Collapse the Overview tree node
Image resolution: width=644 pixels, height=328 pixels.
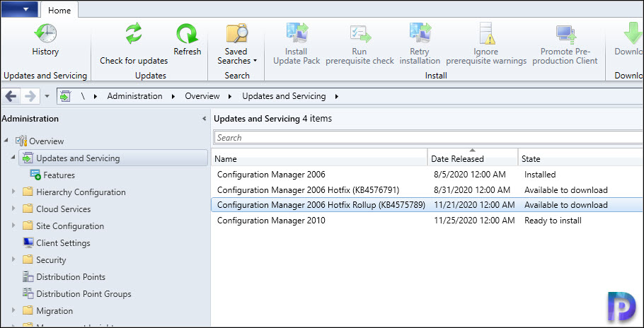pos(6,141)
